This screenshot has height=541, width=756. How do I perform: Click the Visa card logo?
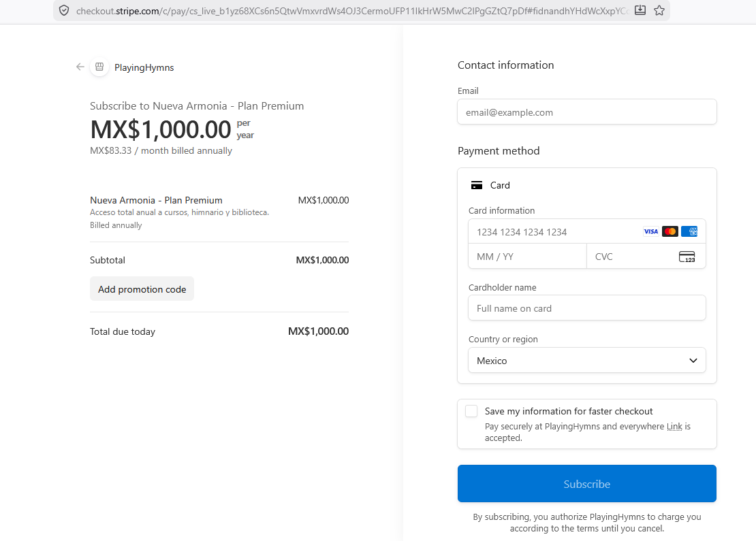[x=651, y=232]
